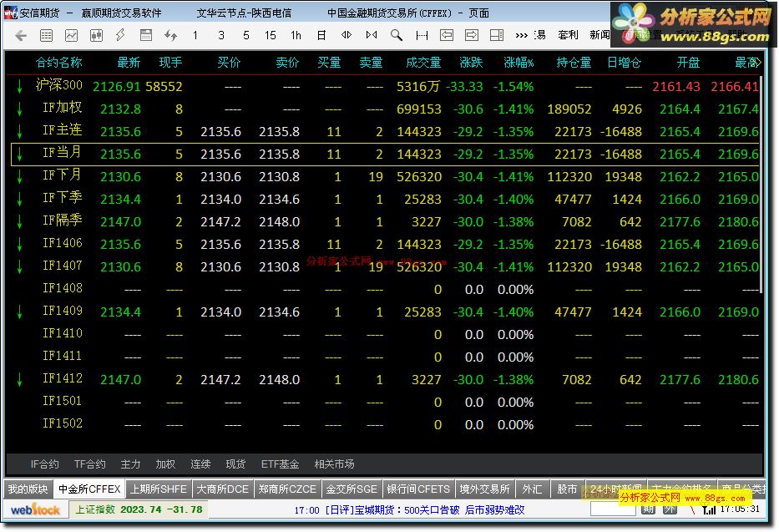Viewport: 779px width, 532px height.
Task: Switch to the 加权 tab
Action: click(165, 464)
